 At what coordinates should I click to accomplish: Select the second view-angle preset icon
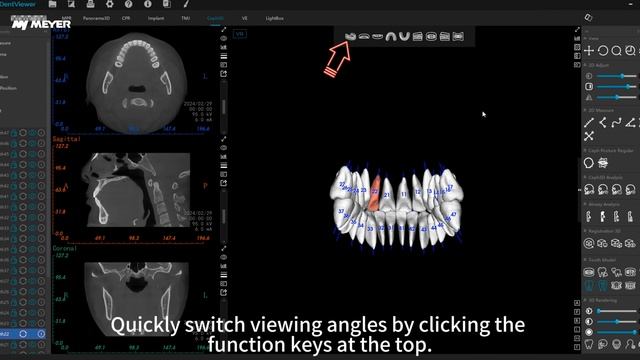(x=364, y=36)
